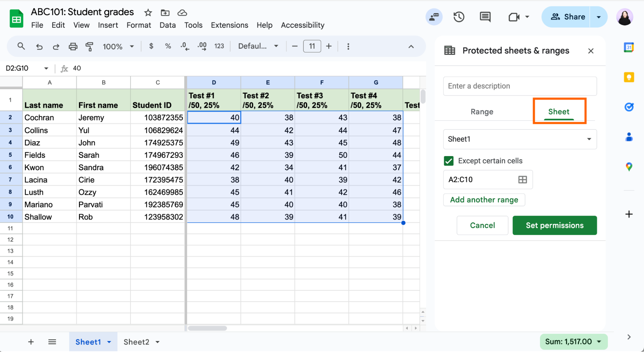644x352 pixels.
Task: Open the Default font dropdown
Action: (x=258, y=46)
